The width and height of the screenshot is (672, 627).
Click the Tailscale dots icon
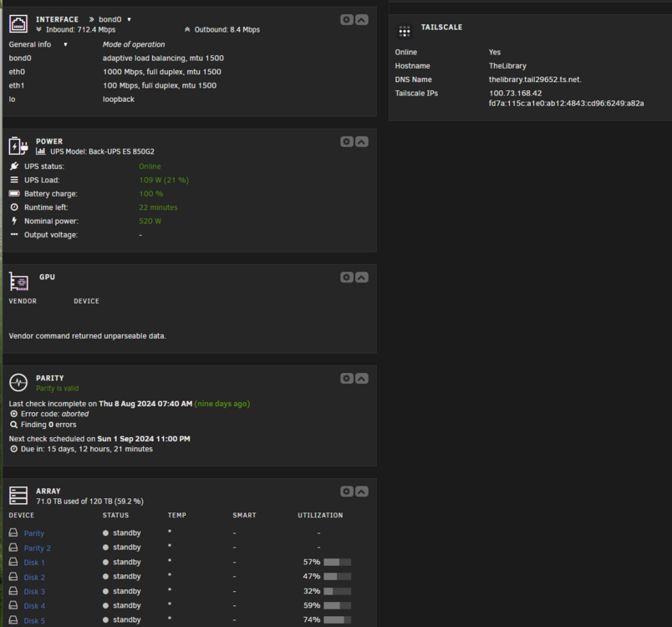(x=405, y=31)
